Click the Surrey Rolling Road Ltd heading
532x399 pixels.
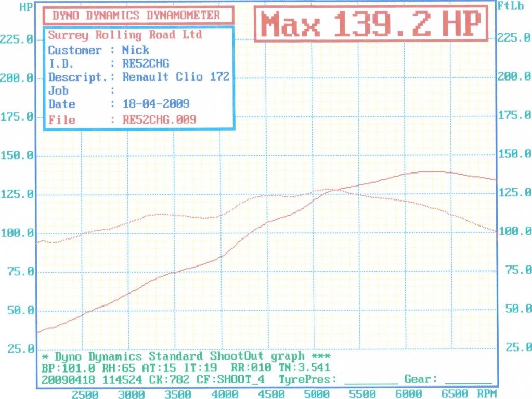pos(125,36)
